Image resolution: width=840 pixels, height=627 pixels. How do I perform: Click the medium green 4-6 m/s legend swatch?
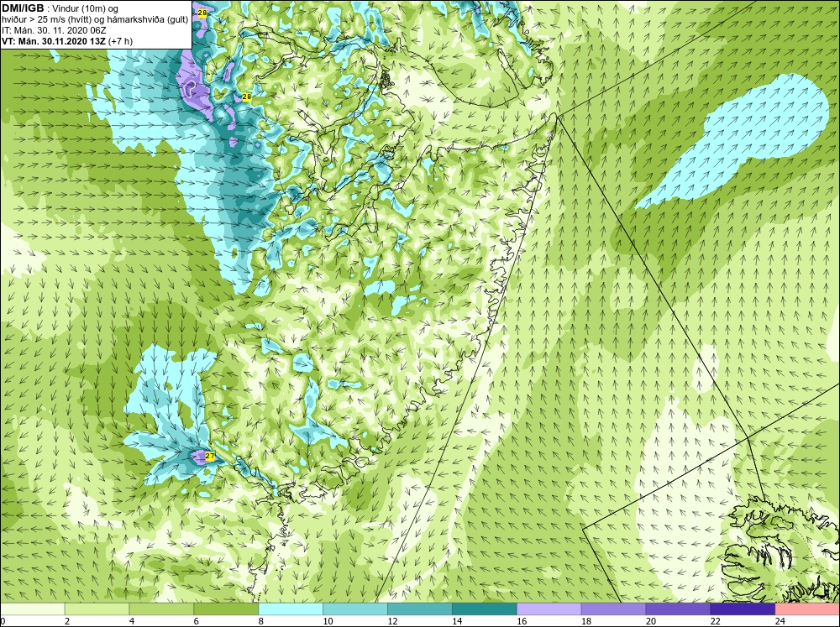tap(161, 609)
